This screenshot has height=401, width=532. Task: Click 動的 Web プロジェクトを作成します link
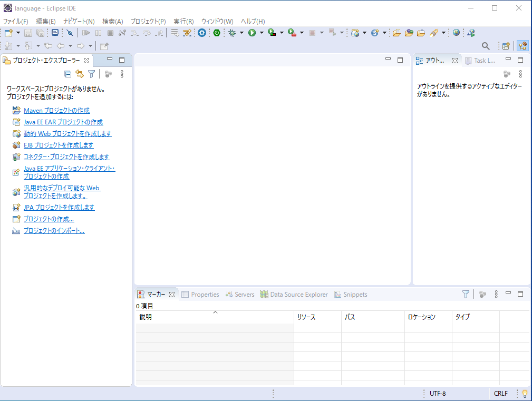click(x=67, y=133)
